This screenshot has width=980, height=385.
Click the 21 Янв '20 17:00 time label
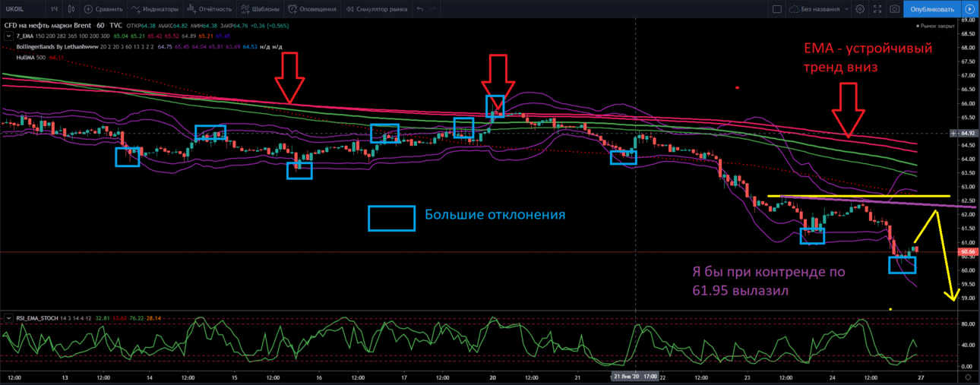636,377
